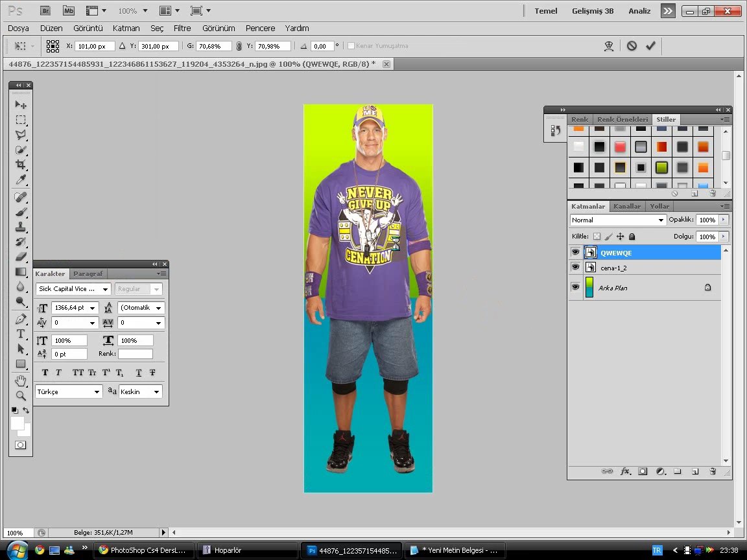Toggle lock transparent pixels

click(597, 236)
